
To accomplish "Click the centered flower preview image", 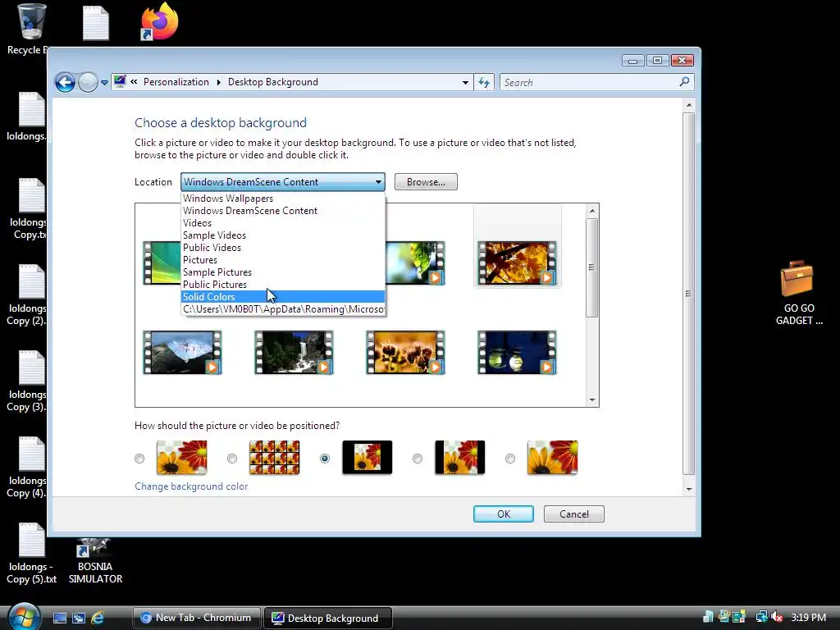I will coord(367,458).
